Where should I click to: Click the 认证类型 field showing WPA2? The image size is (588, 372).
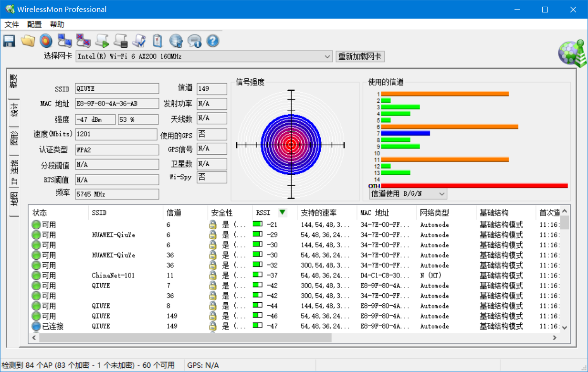(117, 149)
